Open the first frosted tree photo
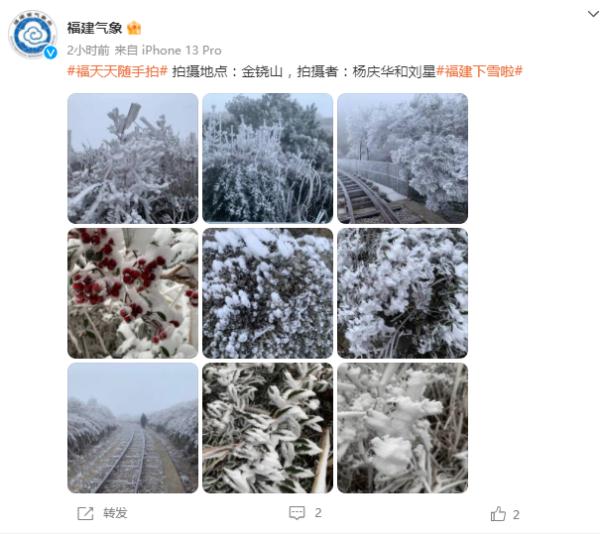600x534 pixels. click(133, 158)
